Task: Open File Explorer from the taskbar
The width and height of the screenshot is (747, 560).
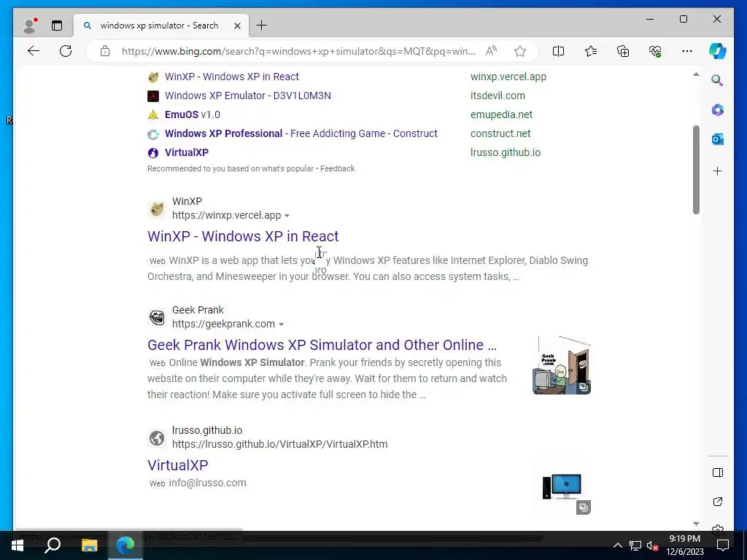Action: pos(89,545)
